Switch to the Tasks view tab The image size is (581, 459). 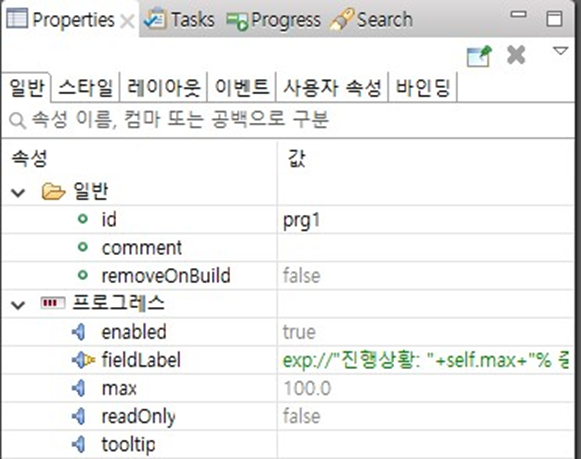[179, 19]
